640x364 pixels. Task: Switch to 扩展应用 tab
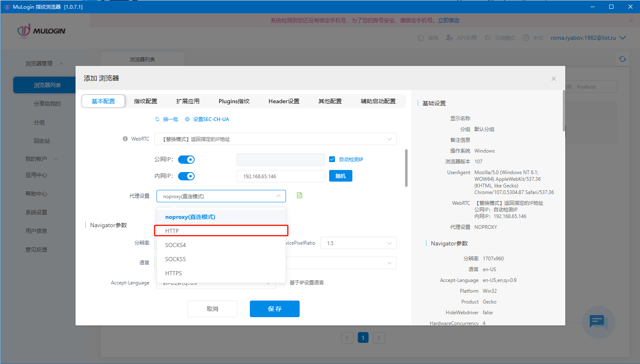pos(188,101)
